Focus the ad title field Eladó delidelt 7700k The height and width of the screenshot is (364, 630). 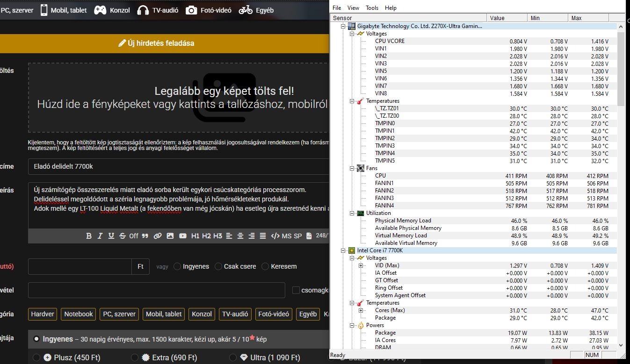coord(179,166)
